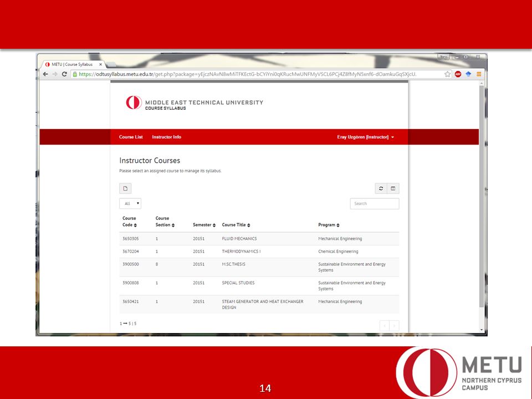Click the Chemical Engineering program cell
Image resolution: width=532 pixels, height=399 pixels.
click(x=338, y=252)
